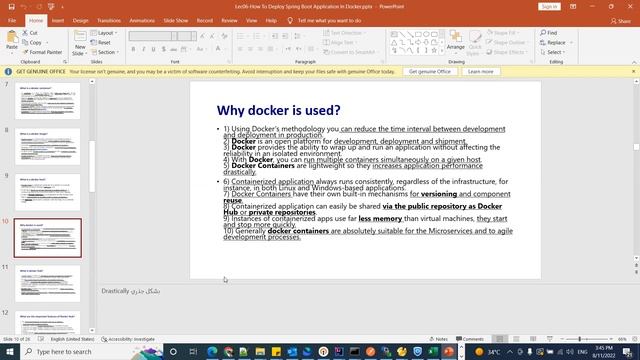Switch to the Slide Show tab
The image size is (640, 360).
point(176,20)
